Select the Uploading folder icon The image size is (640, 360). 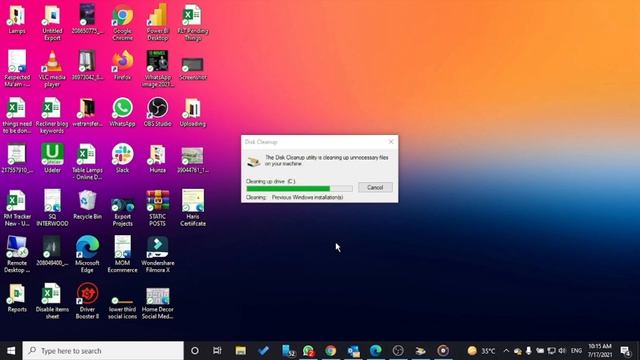coord(193,112)
